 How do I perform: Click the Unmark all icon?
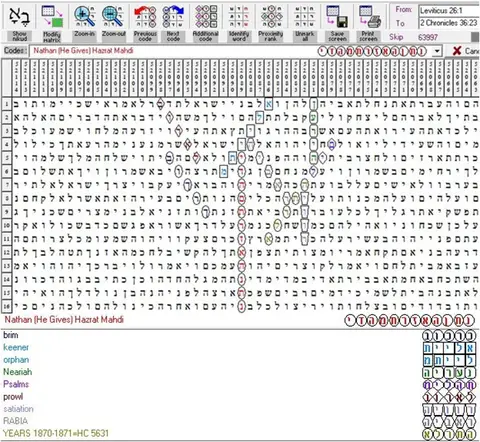[304, 16]
